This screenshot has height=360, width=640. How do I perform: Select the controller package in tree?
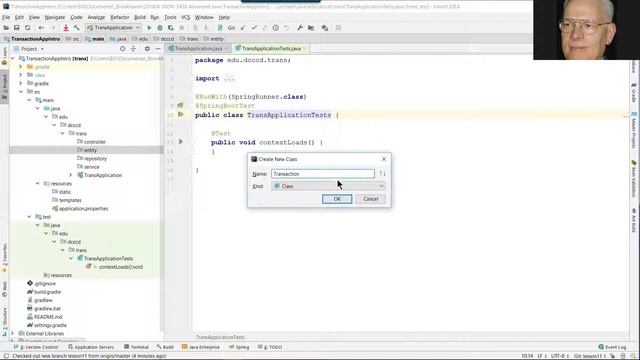(x=95, y=142)
